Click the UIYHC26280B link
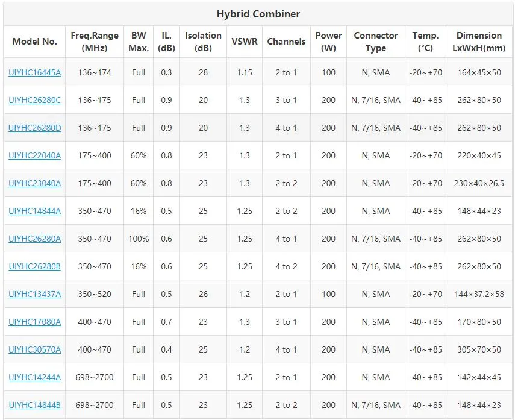Viewport: 515px width, 420px height. pos(34,266)
